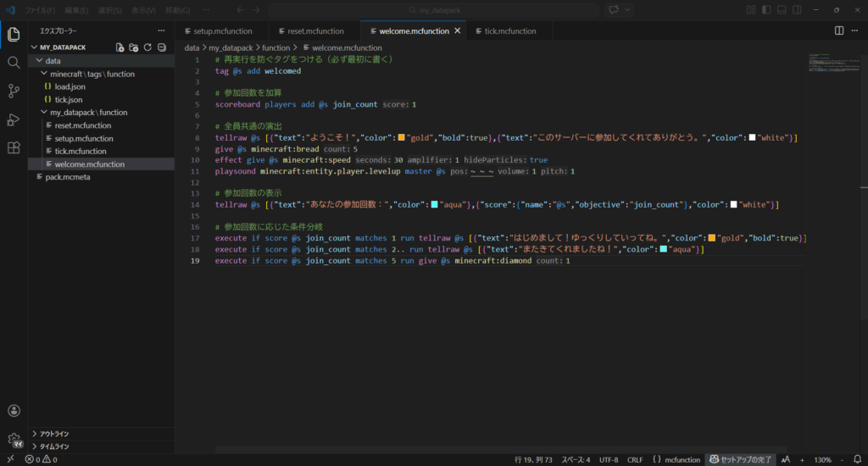
Task: Toggle the primary sidebar visibility
Action: click(x=766, y=10)
